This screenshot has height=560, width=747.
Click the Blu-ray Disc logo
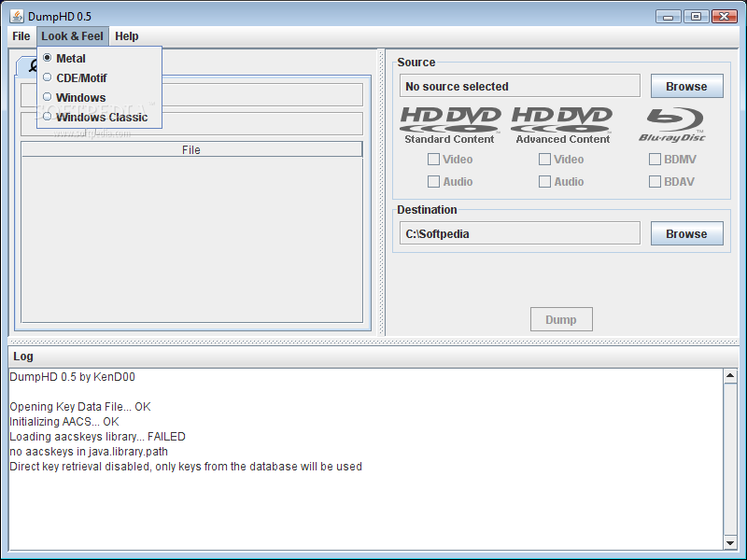pos(672,125)
